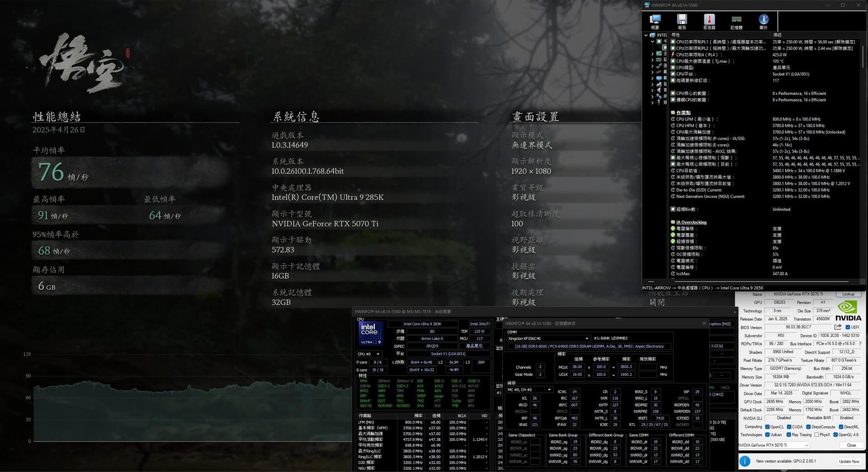The image size is (868, 472).
Task: Click the lightning icon of the PL4 row
Action: click(x=673, y=55)
